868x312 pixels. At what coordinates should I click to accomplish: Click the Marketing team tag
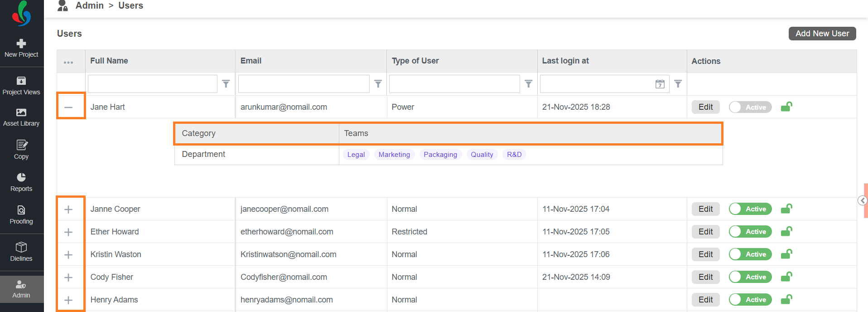click(x=394, y=155)
